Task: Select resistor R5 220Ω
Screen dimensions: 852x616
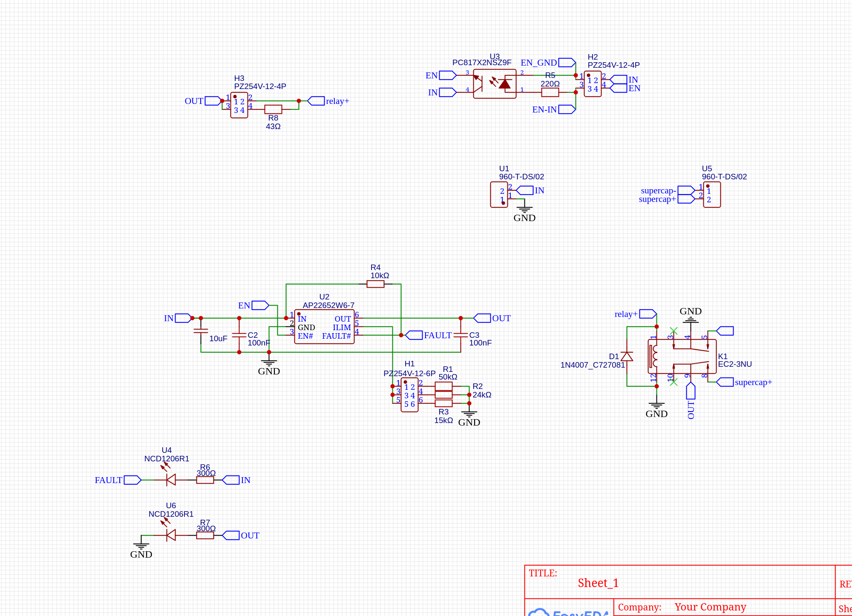Action: [x=550, y=92]
